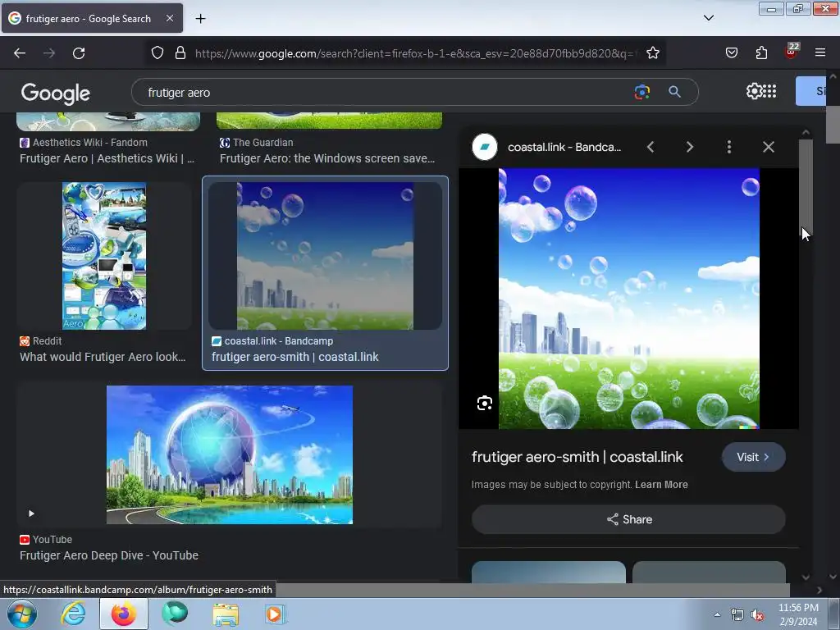Open the Pocket save icon
The height and width of the screenshot is (630, 840).
[x=731, y=53]
